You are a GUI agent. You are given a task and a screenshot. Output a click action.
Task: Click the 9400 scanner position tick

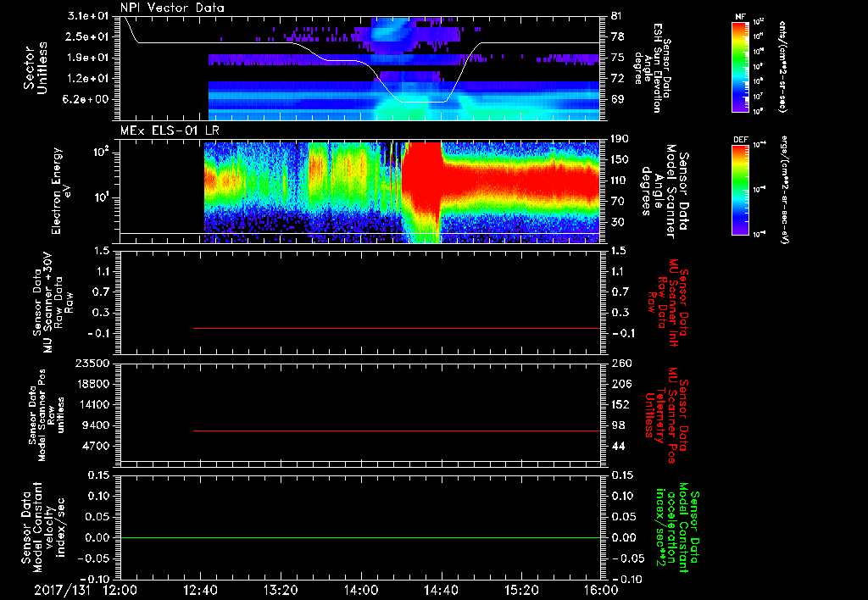click(95, 425)
